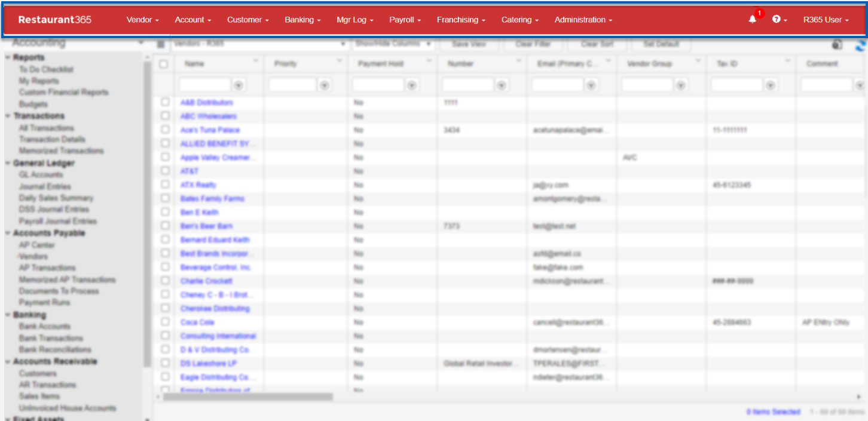This screenshot has width=868, height=421.
Task: Open AP Transactions in the sidebar
Action: (x=47, y=268)
